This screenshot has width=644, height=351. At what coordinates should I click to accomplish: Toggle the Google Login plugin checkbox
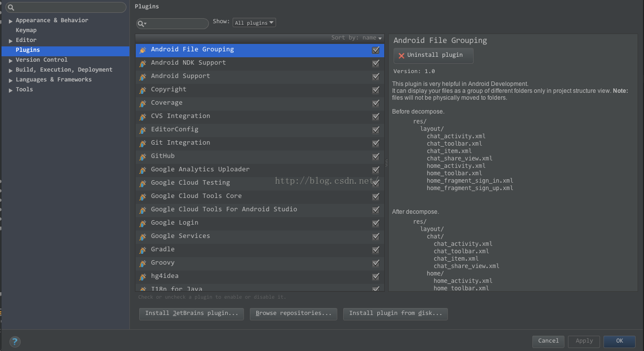point(376,223)
